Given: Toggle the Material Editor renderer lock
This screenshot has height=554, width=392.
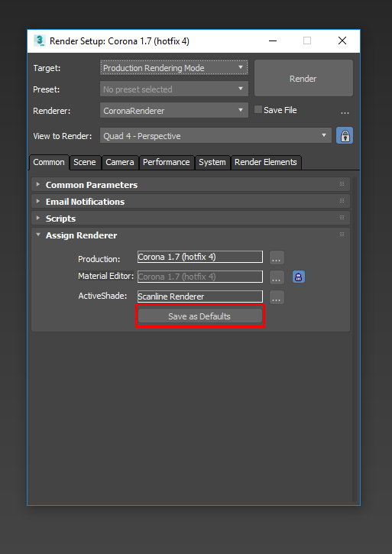Looking at the screenshot, I should click(x=299, y=277).
